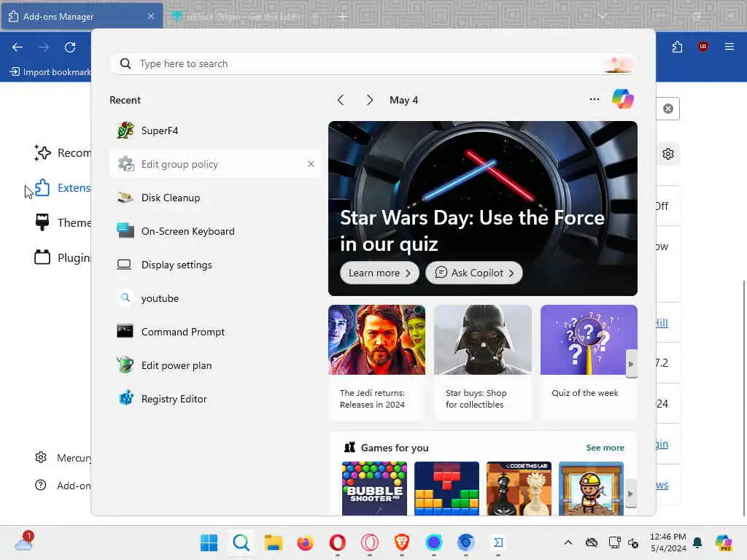
Task: Open Copilot preview from taskbar corner
Action: pyautogui.click(x=723, y=542)
